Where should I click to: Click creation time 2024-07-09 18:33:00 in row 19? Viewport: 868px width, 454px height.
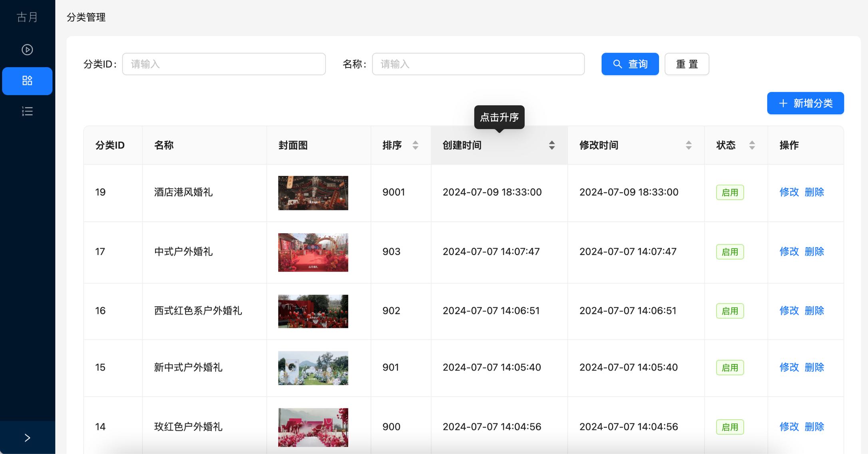coord(492,192)
